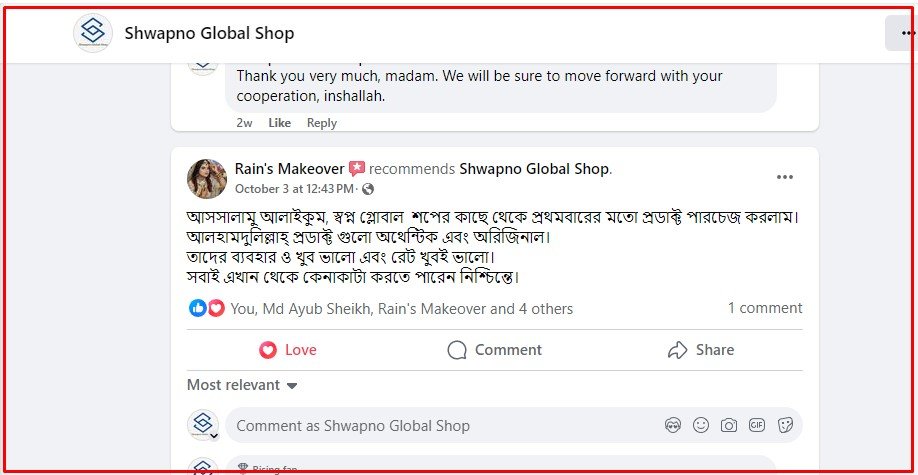Open the page header three-dot options menu
This screenshot has height=475, width=918.
(x=905, y=33)
